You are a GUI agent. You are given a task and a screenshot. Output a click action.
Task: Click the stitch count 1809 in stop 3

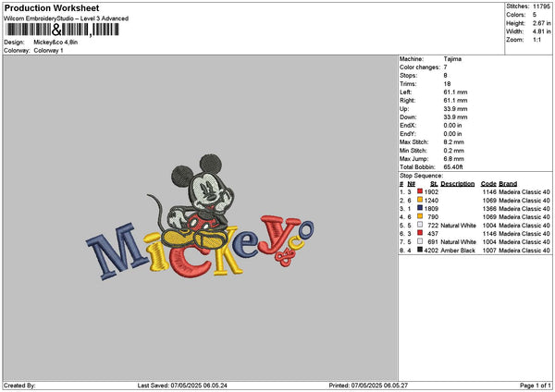pyautogui.click(x=431, y=209)
